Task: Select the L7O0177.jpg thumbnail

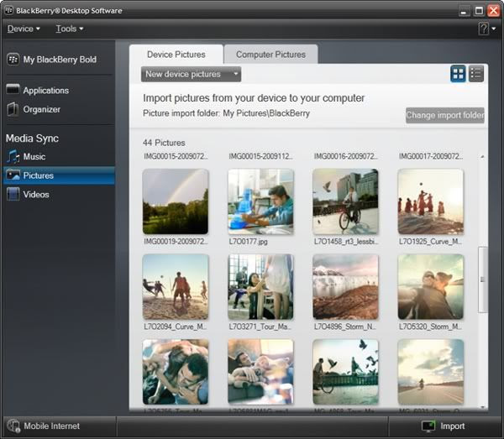Action: click(260, 201)
